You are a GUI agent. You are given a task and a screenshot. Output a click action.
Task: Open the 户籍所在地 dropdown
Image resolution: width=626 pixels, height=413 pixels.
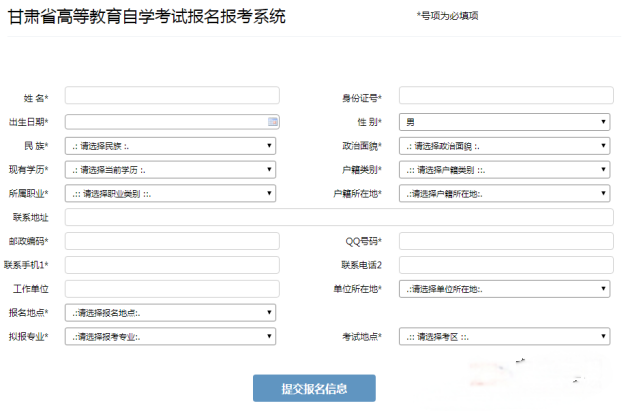[x=505, y=193]
